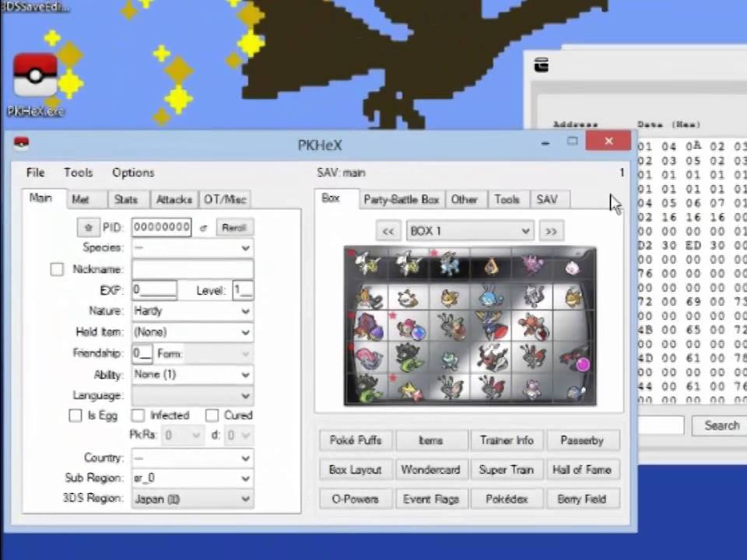Click the hex value ED in background window
Image resolution: width=747 pixels, height=560 pixels.
(693, 245)
